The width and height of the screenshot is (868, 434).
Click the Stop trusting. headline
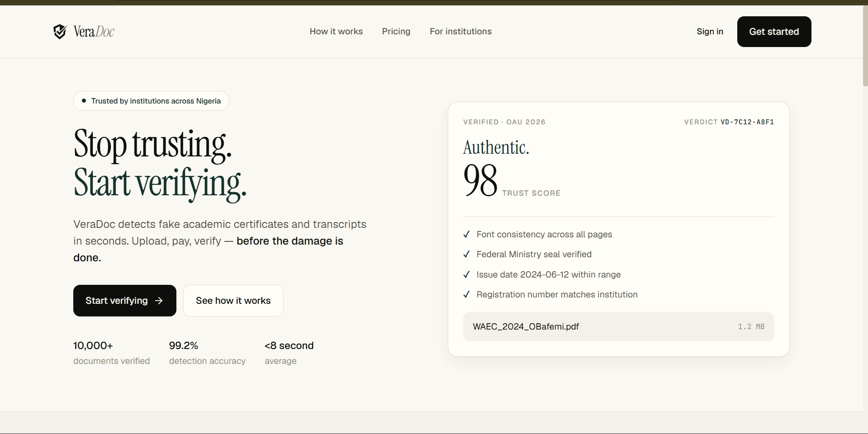pos(152,145)
